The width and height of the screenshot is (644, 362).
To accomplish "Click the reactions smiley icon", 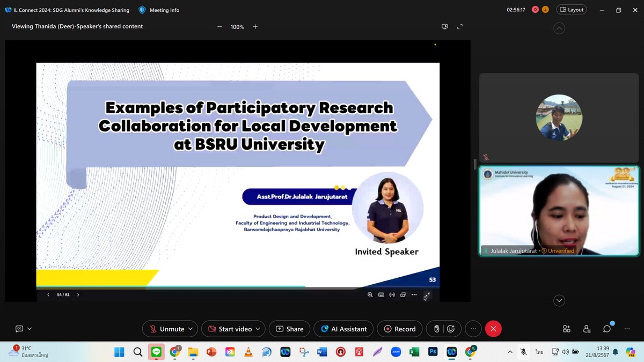I will (451, 329).
